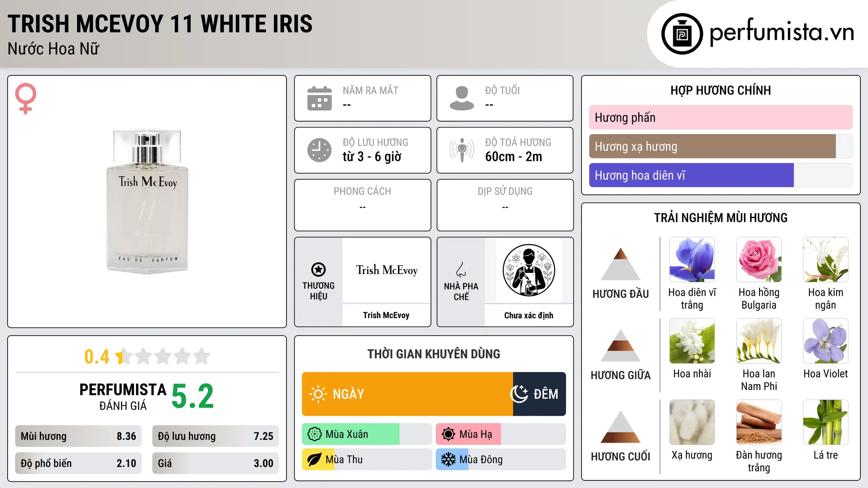Click the star badge Thương hiệu icon
868x488 pixels.
(318, 269)
